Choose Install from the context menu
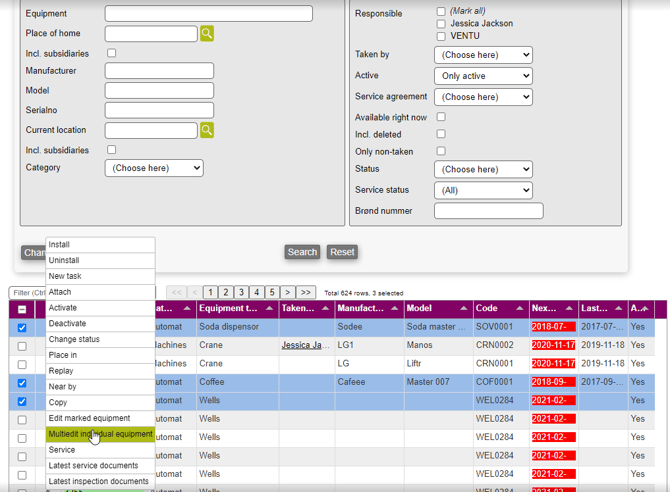The image size is (670, 492). 100,245
